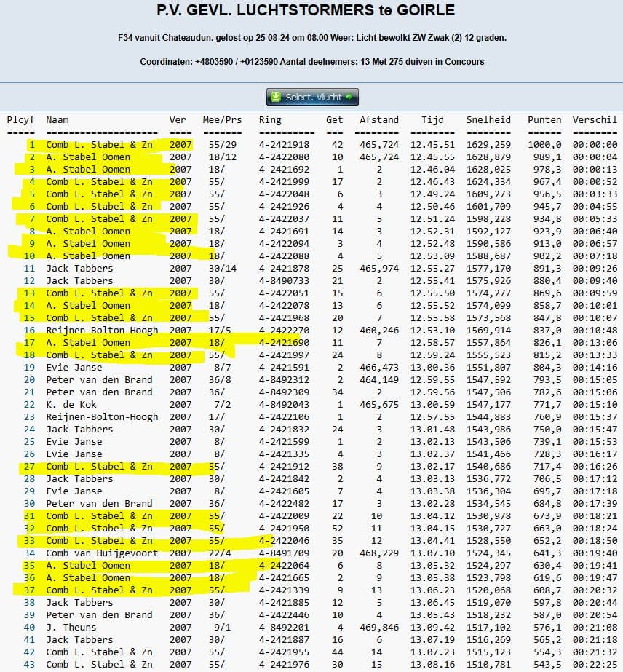The image size is (623, 672).
Task: Click the Afstand column header
Action: pyautogui.click(x=379, y=119)
